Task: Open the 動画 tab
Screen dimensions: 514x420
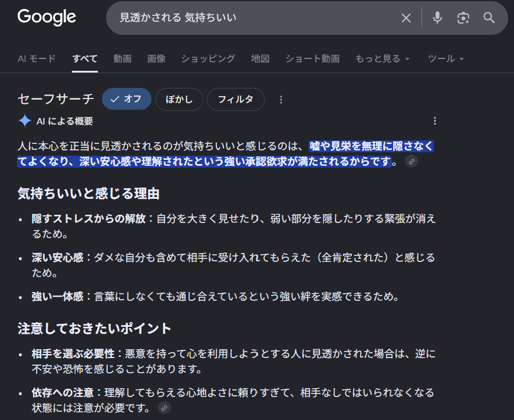Action: click(123, 59)
